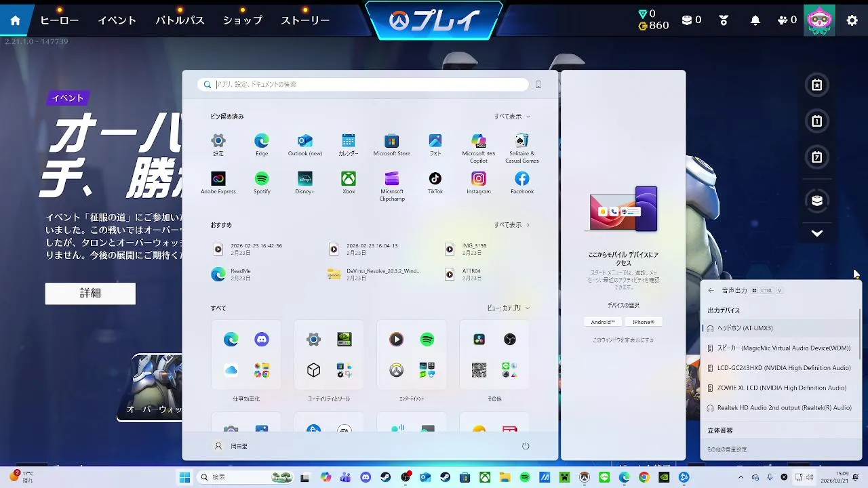This screenshot has height=488, width=868.
Task: Expand おすすめ すべて表示
Action: [512, 225]
